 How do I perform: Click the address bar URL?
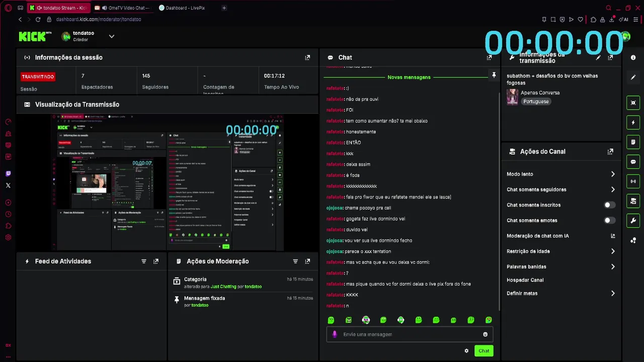(99, 20)
